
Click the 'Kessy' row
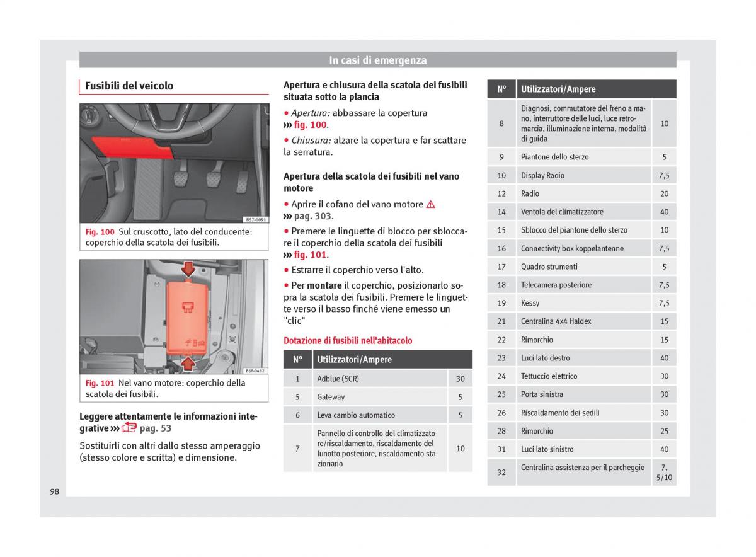(581, 303)
